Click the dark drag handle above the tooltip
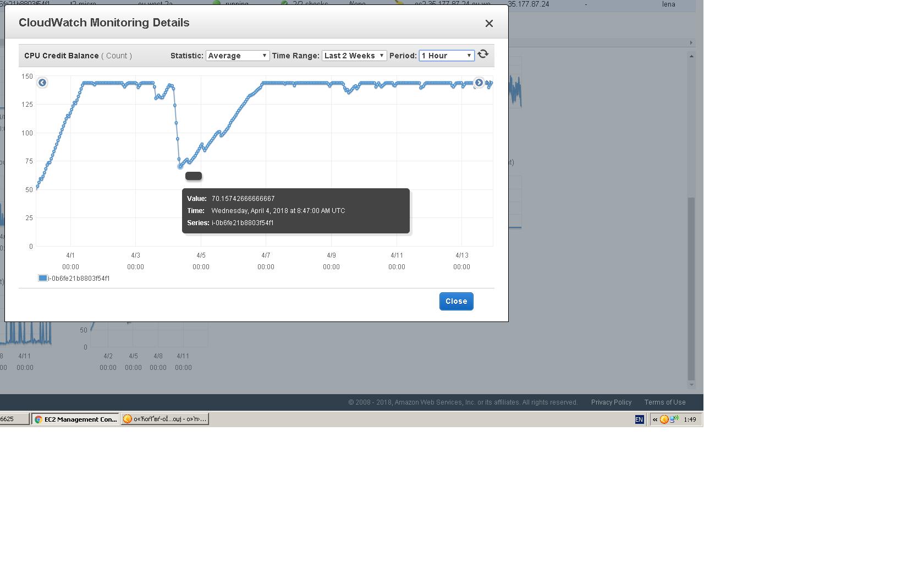Screen dimensions: 924x578 194,176
